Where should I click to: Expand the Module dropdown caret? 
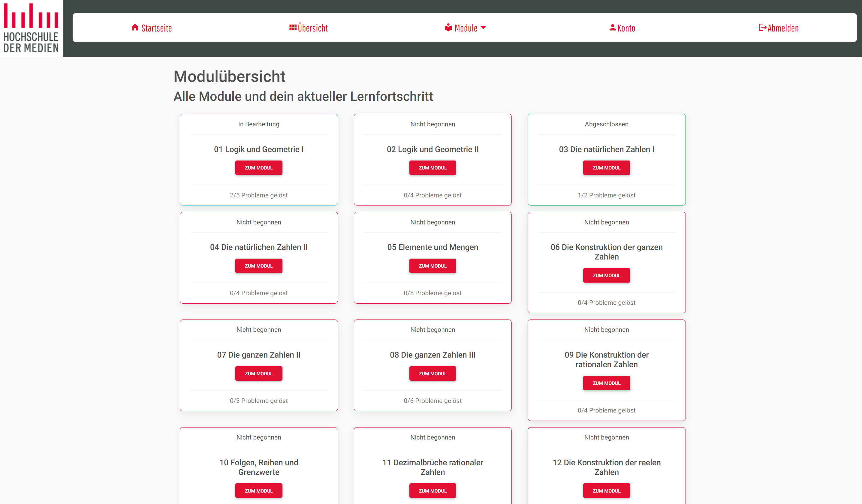tap(483, 28)
